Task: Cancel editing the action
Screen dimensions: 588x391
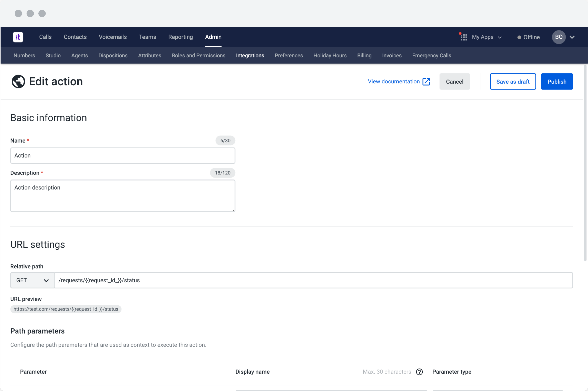Action: (454, 82)
